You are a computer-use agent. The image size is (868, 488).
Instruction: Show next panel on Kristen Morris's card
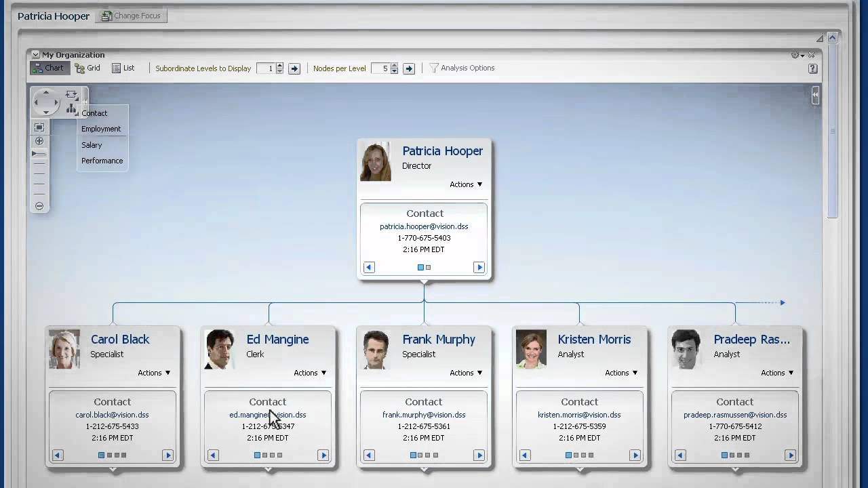[x=635, y=455]
